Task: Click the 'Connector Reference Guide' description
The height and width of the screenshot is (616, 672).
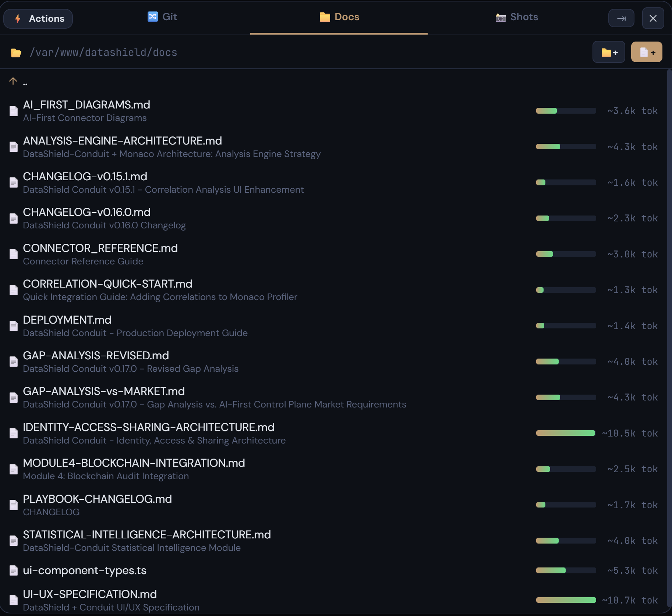Action: (x=83, y=261)
